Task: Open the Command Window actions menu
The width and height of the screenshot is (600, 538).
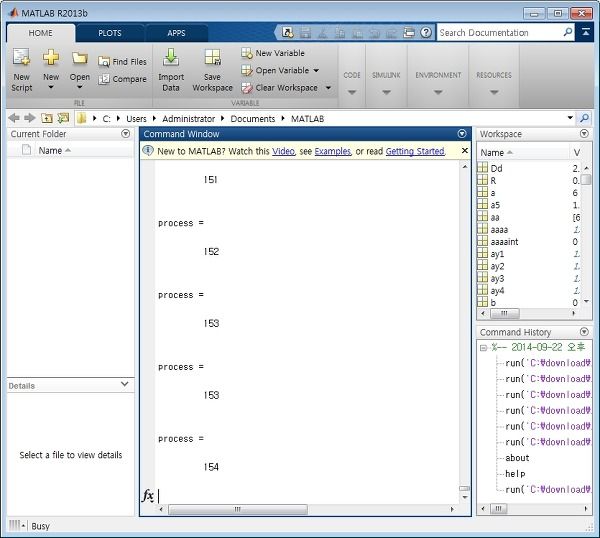Action: click(x=462, y=134)
